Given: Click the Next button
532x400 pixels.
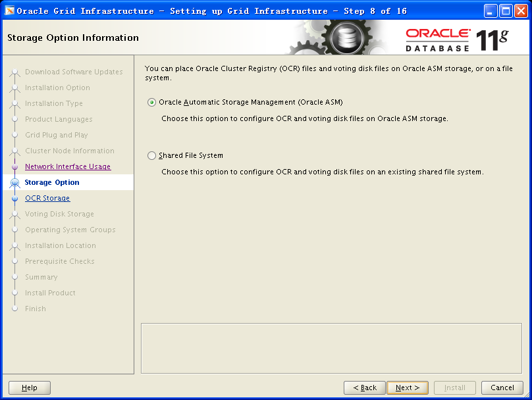Looking at the screenshot, I should point(408,387).
